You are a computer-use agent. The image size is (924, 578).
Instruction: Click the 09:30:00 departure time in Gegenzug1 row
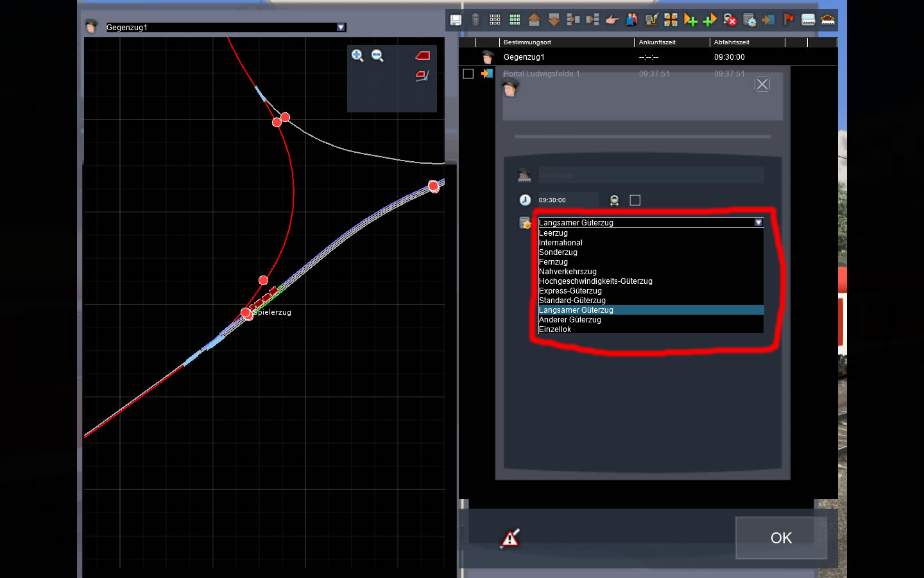(730, 57)
